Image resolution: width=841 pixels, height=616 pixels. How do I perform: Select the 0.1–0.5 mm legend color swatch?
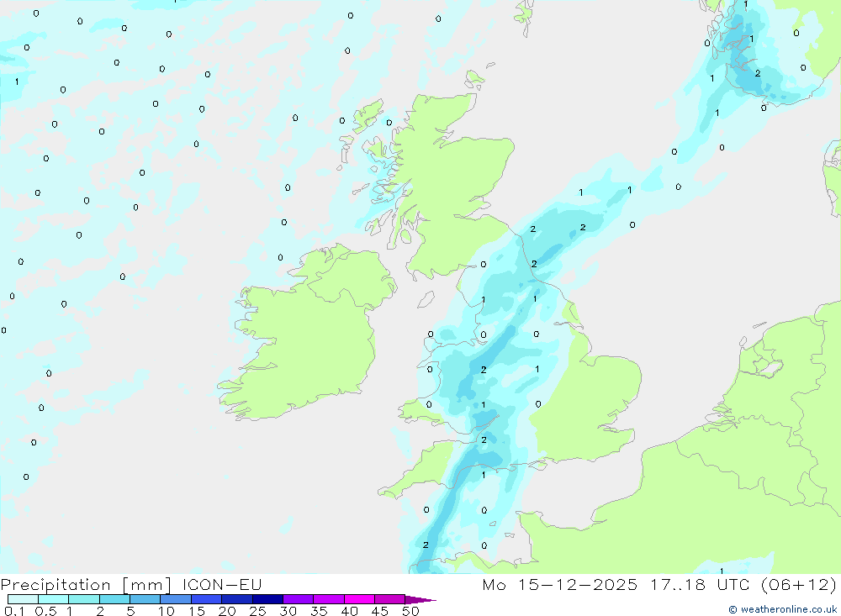point(23,599)
